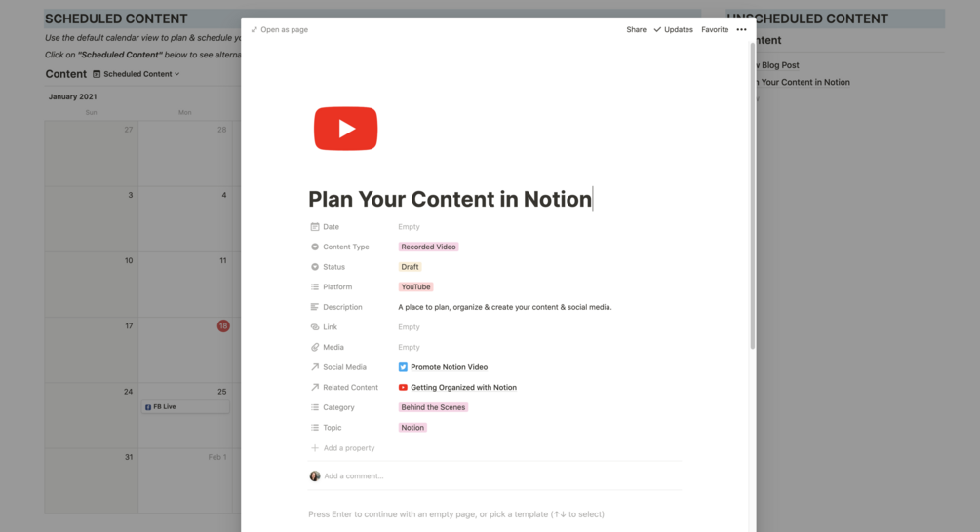
Task: Click Updates in the page top bar
Action: (678, 29)
